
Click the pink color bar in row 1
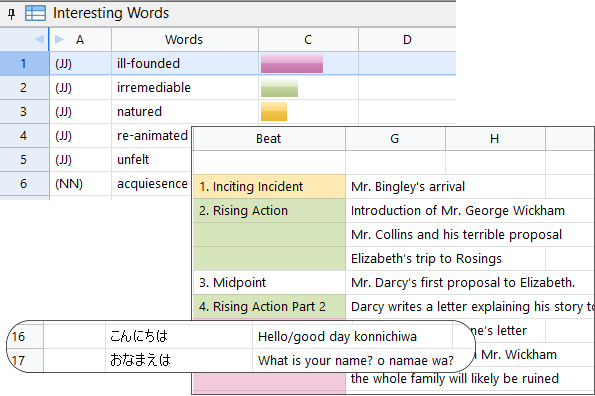point(292,63)
